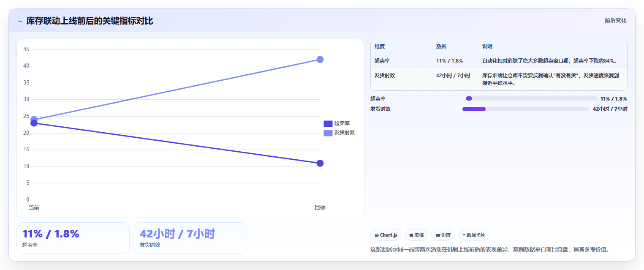The width and height of the screenshot is (644, 270).
Task: Click the 超卖率 label beside progress bar
Action: (378, 98)
